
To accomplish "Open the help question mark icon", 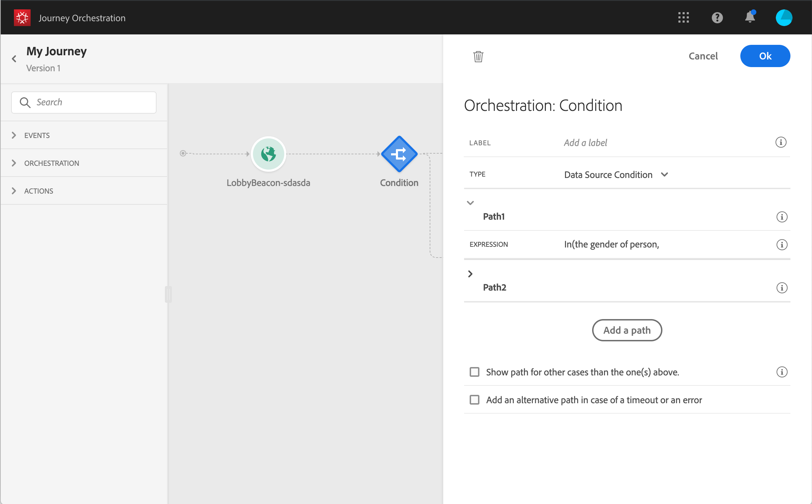I will click(717, 18).
